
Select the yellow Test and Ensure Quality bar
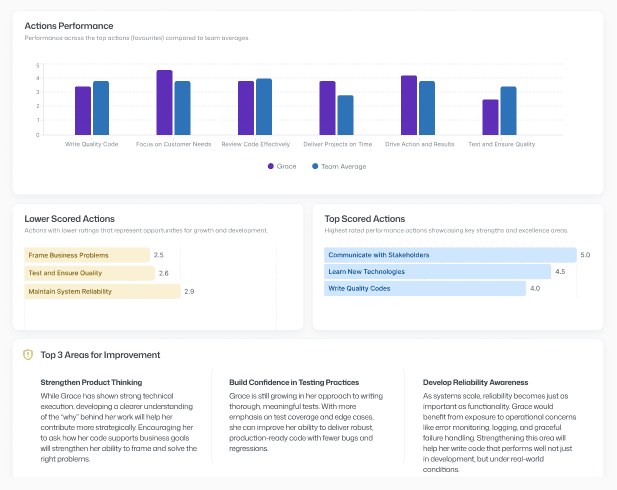(89, 273)
